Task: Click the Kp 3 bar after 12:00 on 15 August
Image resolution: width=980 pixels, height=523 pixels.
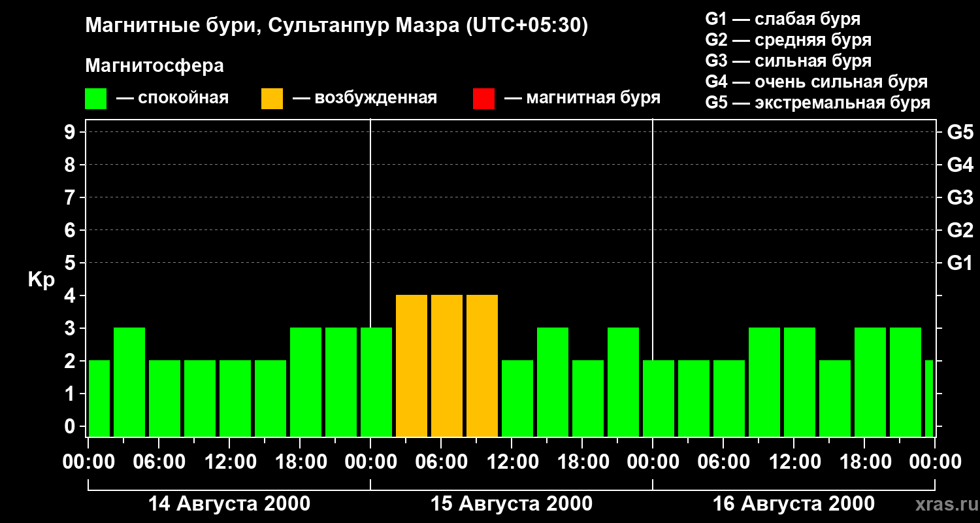Action: click(x=553, y=382)
